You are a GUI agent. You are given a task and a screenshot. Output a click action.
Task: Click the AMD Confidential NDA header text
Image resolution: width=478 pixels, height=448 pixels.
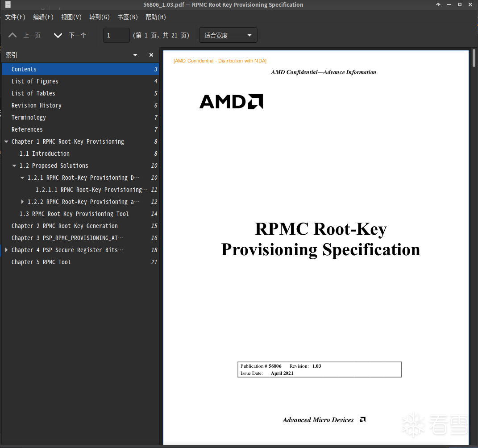[220, 61]
